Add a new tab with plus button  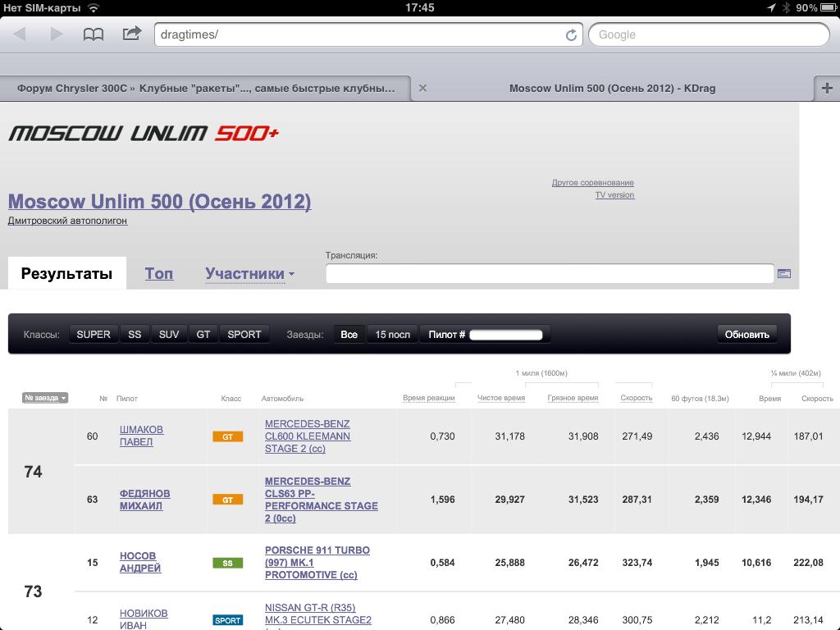827,89
